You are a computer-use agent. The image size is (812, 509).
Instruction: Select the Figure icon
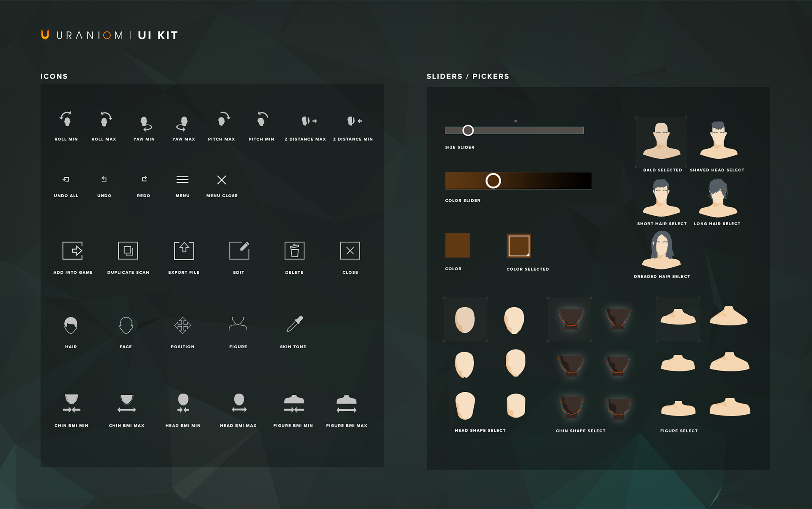[x=238, y=324]
